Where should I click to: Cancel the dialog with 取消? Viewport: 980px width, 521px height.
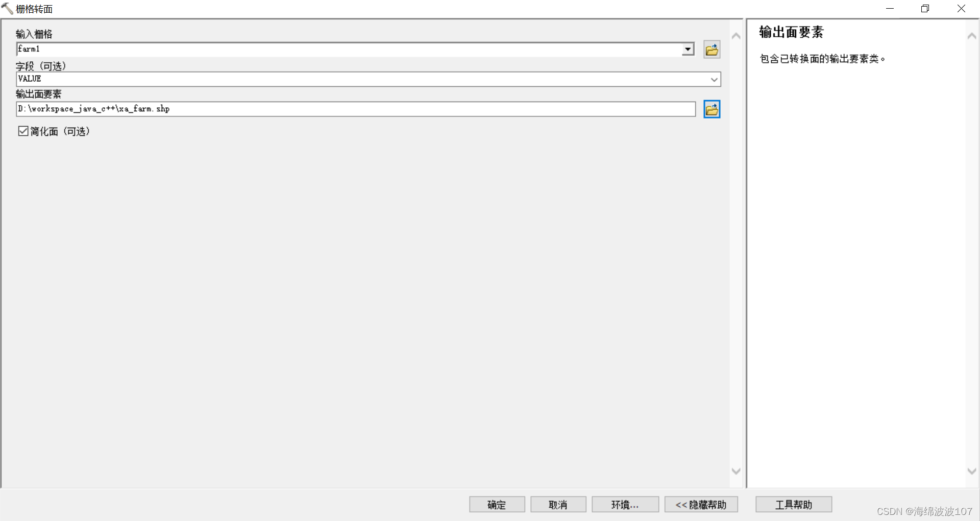(x=558, y=505)
